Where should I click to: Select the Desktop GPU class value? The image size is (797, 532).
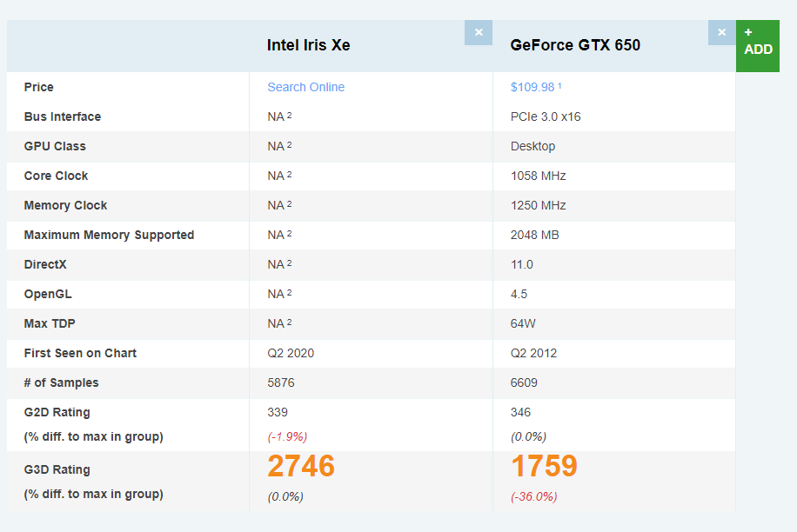[x=532, y=146]
